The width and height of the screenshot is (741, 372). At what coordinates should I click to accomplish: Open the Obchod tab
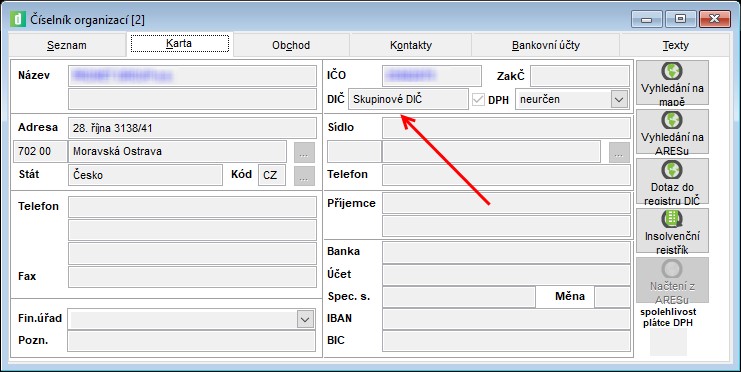(x=291, y=45)
